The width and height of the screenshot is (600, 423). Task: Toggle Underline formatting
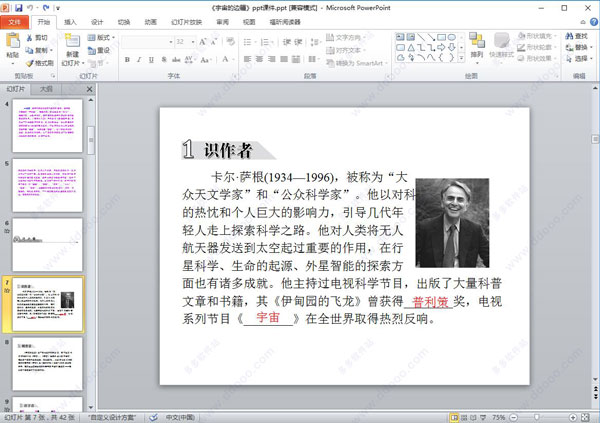click(x=151, y=59)
